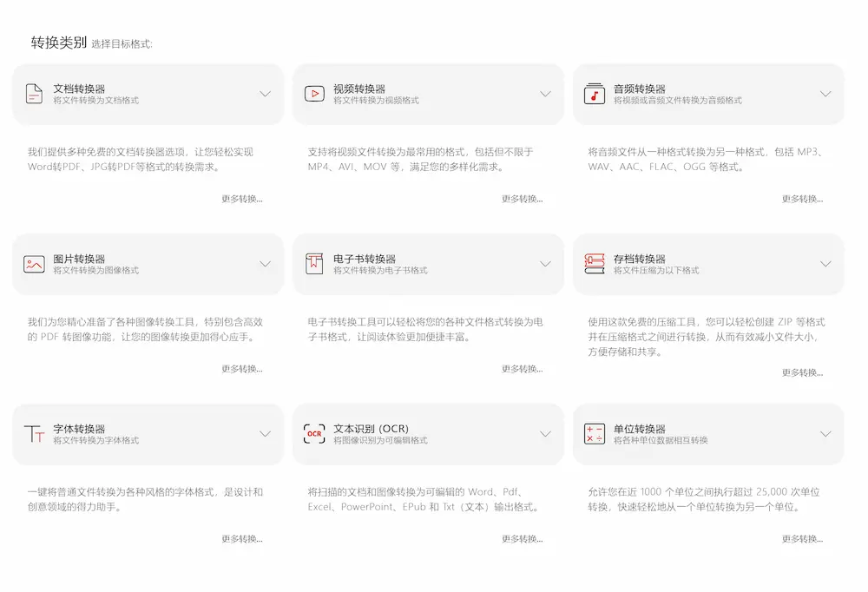Click subtitle 将视频或音频文件转换为音频格式
The height and width of the screenshot is (592, 868).
678,100
